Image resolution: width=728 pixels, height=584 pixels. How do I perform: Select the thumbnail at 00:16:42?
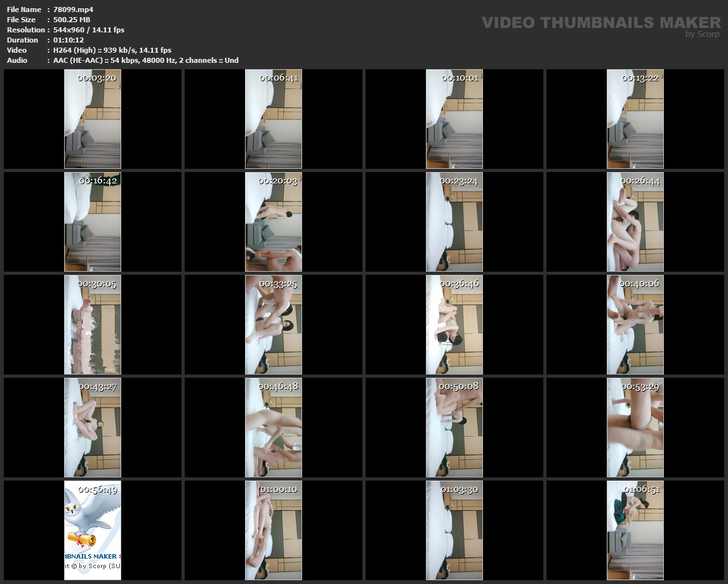(93, 222)
